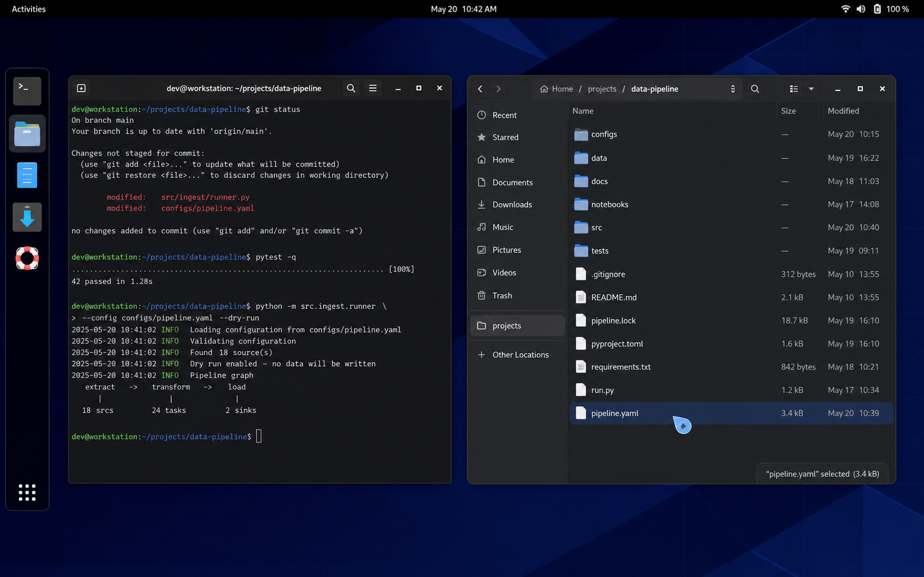Launch the text editor dock icon

coord(27,175)
